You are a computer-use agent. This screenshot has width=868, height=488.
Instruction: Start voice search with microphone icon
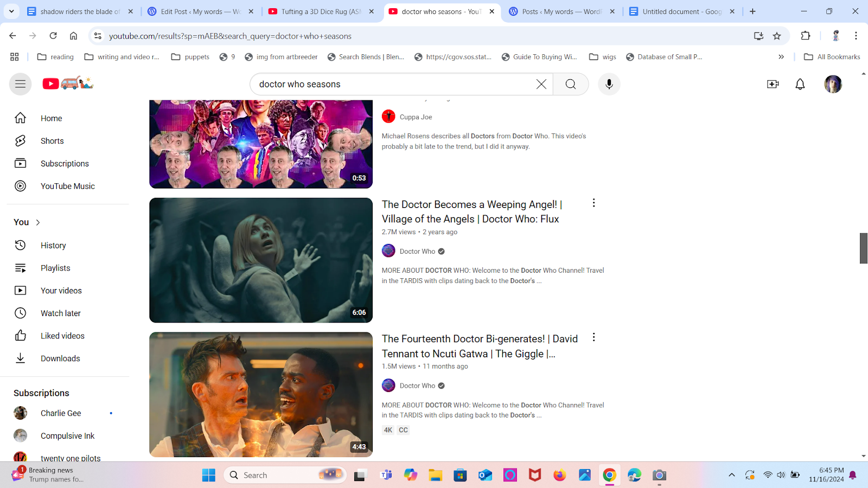pos(609,84)
